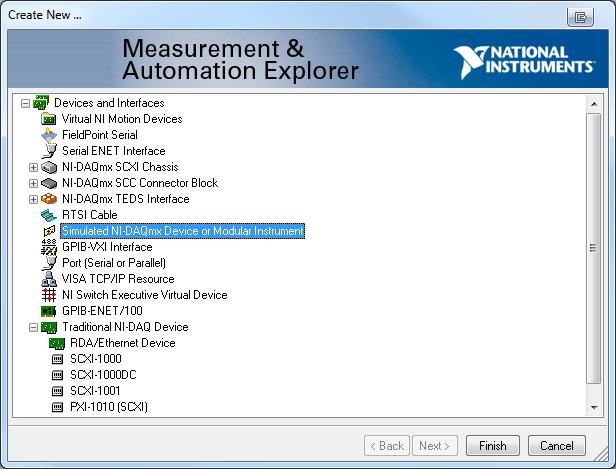616x469 pixels.
Task: Click the Devices and Interfaces board icon
Action: tap(41, 103)
